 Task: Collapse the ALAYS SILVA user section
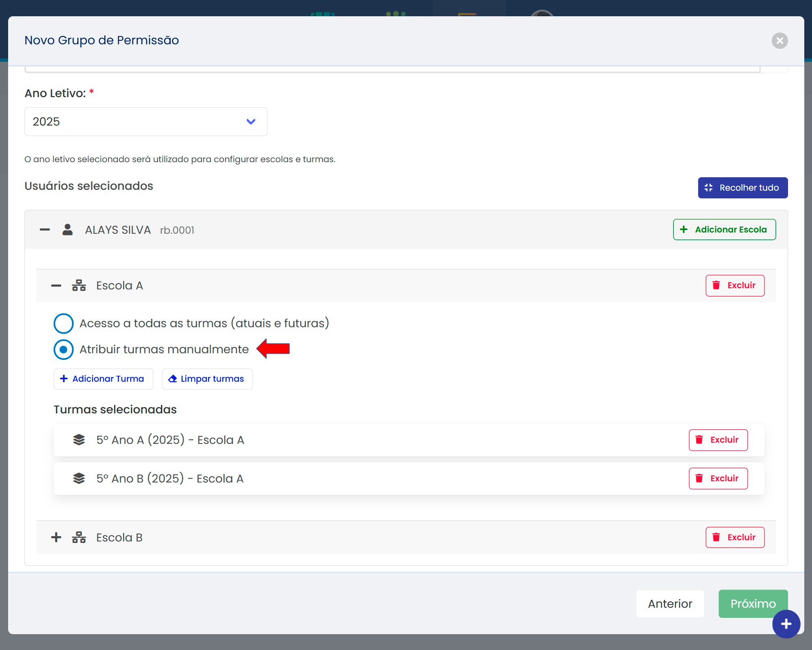pyautogui.click(x=45, y=230)
